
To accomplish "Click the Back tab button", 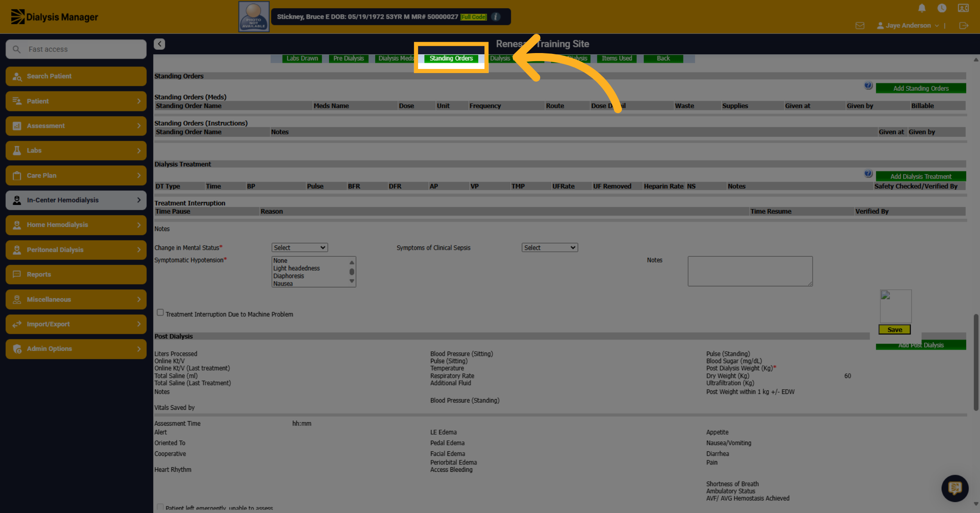I will coord(663,58).
